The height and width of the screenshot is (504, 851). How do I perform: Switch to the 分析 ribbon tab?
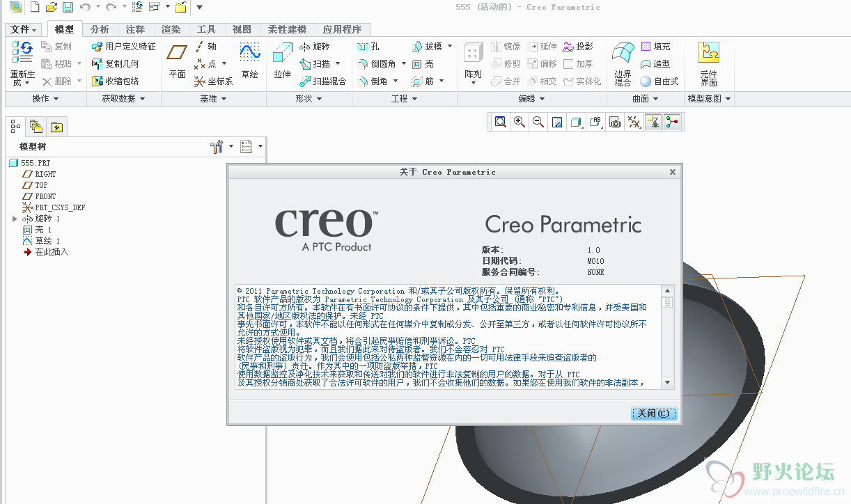[100, 29]
